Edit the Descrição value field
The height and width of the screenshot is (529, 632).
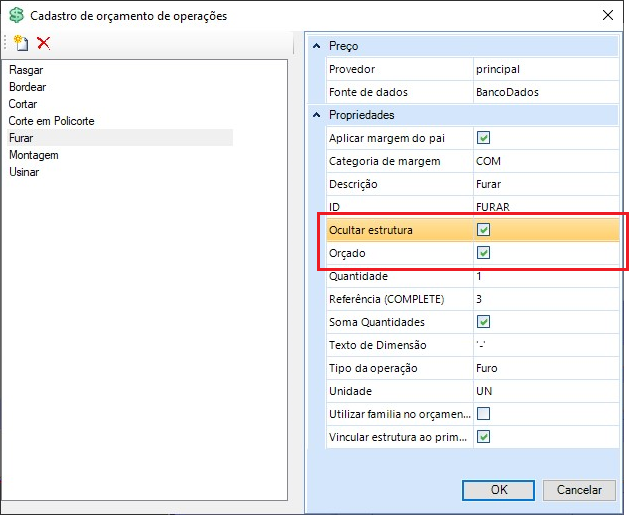coord(546,184)
